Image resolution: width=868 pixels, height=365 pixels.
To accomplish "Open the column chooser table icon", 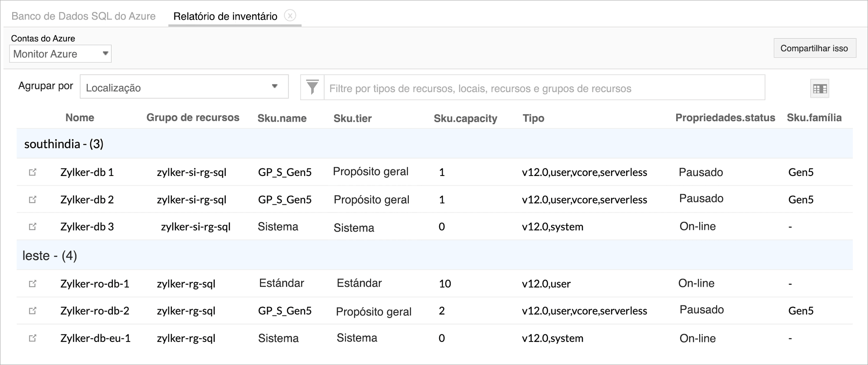I will click(x=819, y=89).
